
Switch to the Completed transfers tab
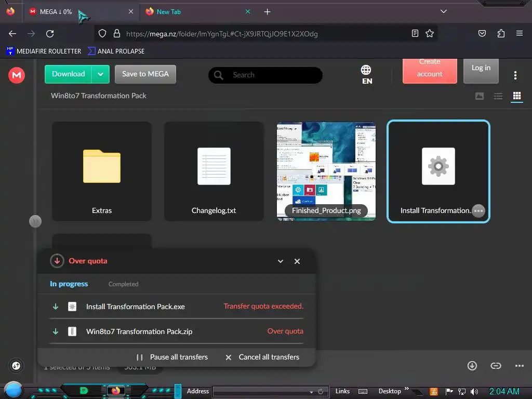tap(123, 284)
